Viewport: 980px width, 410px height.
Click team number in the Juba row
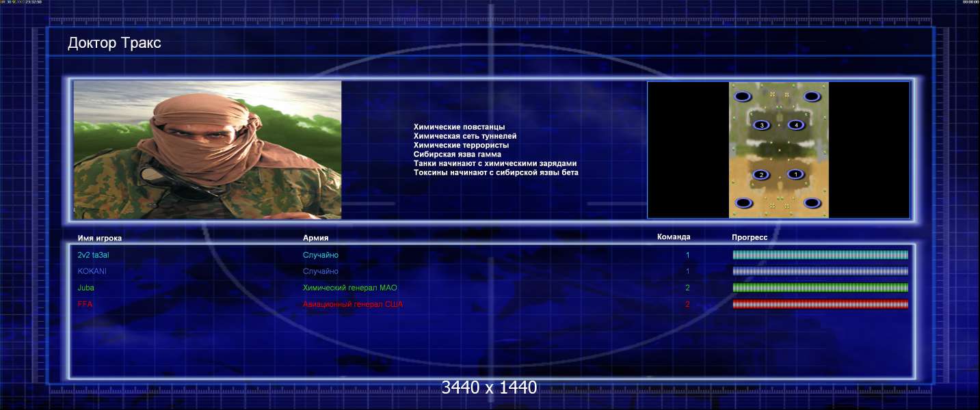coord(688,288)
